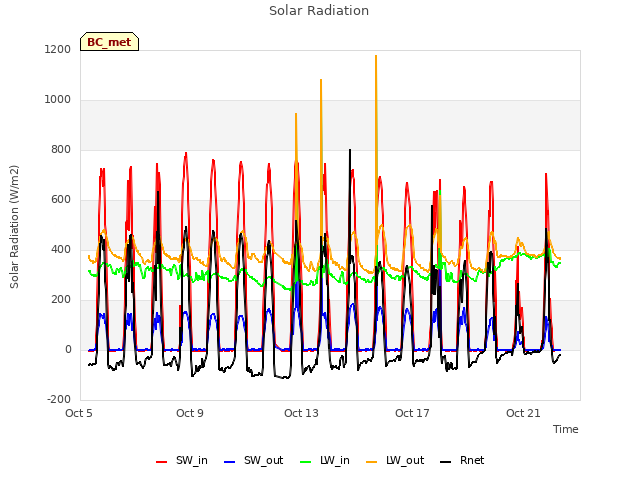Click the 800 y-axis tick label
The height and width of the screenshot is (480, 640).
click(61, 150)
